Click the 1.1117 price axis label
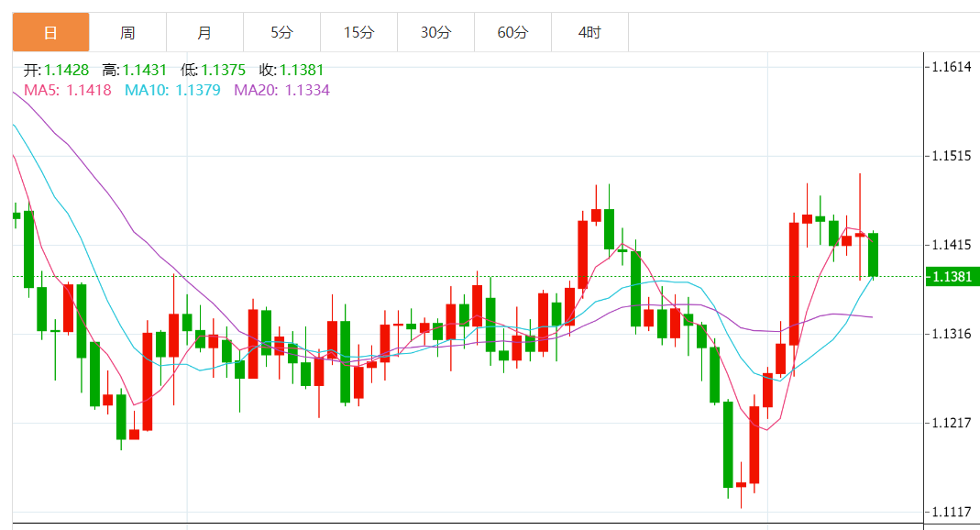Image resolution: width=980 pixels, height=530 pixels. [x=951, y=512]
